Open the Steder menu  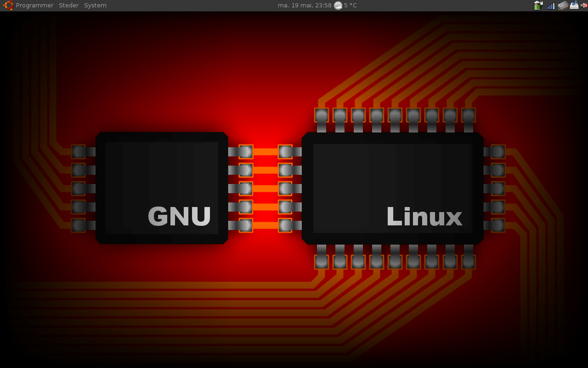click(x=68, y=6)
